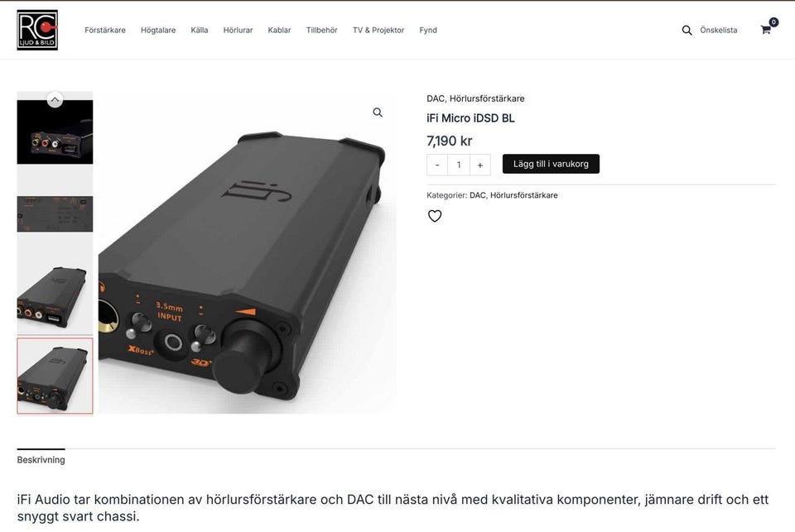Go to Fynd page
The image size is (795, 532).
tap(428, 31)
